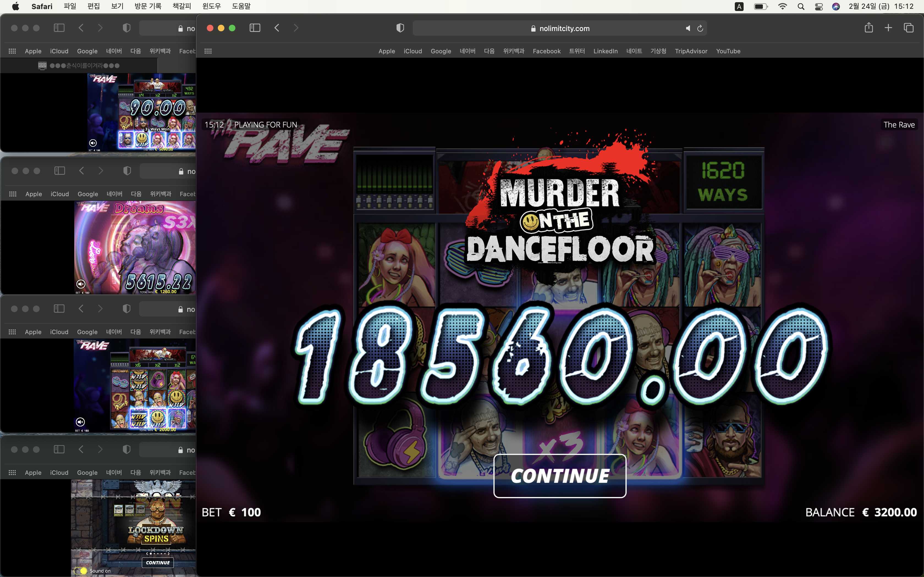
Task: Unmute sound icon in top Rave window
Action: [93, 143]
